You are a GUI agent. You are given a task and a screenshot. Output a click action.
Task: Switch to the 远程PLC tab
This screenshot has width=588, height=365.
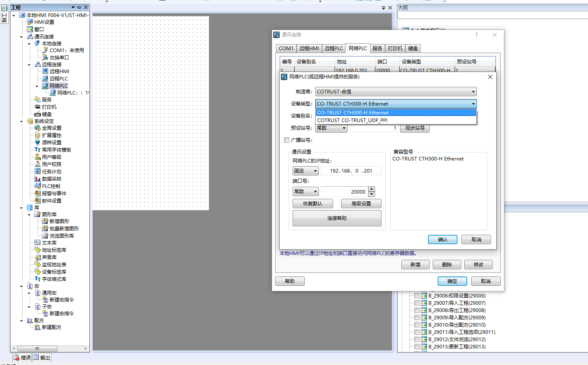pyautogui.click(x=334, y=49)
